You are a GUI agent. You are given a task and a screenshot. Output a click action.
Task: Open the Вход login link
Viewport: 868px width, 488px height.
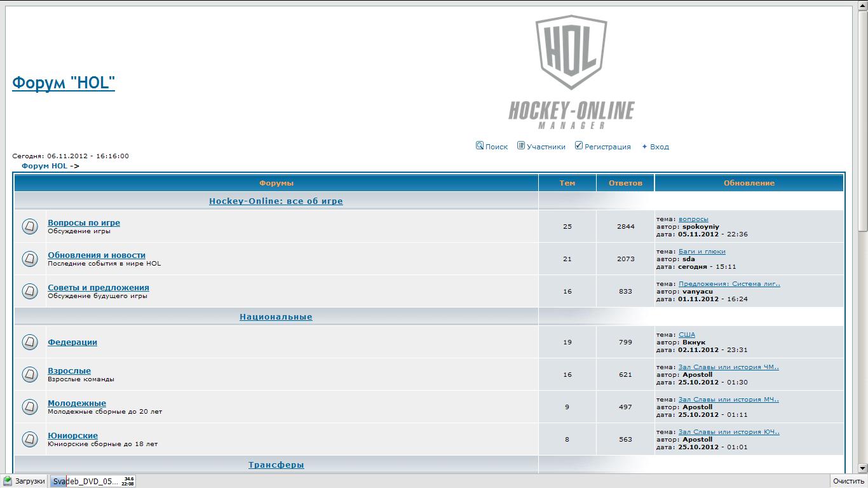pos(660,147)
